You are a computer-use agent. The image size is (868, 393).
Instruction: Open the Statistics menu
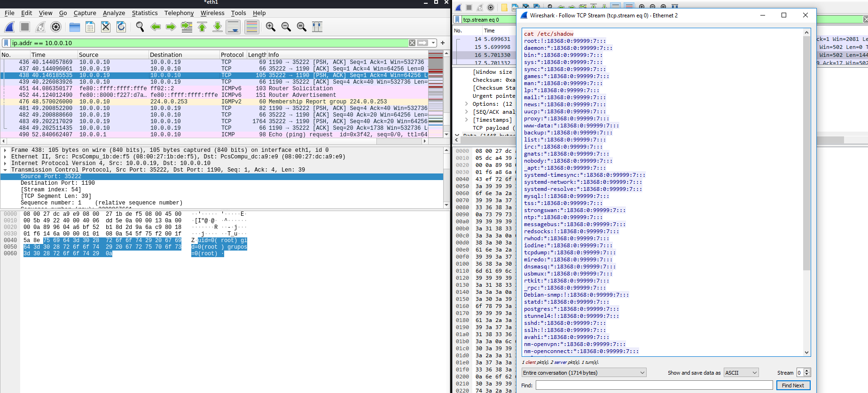[145, 13]
